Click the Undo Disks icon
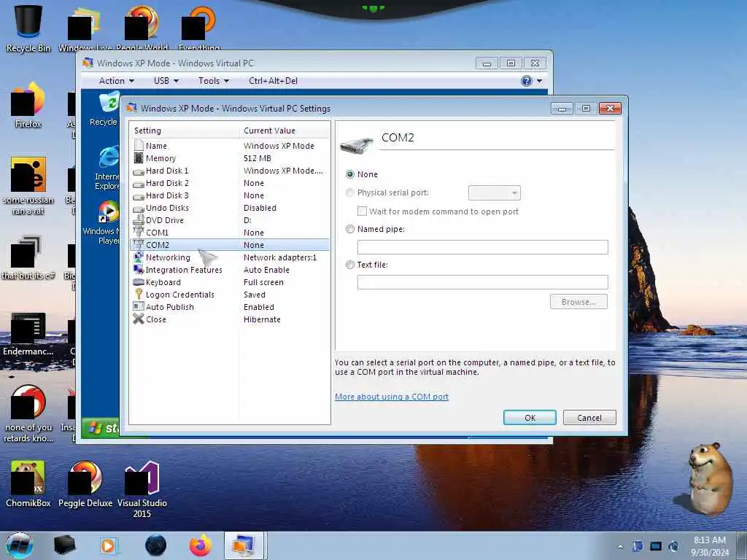The width and height of the screenshot is (747, 560). tap(139, 208)
